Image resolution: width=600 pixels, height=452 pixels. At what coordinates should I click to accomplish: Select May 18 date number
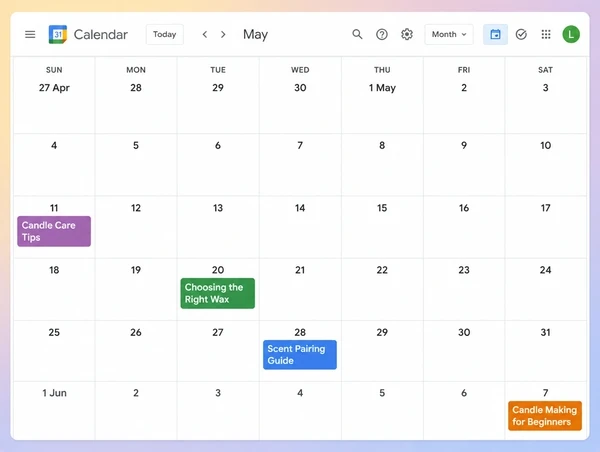pos(54,270)
